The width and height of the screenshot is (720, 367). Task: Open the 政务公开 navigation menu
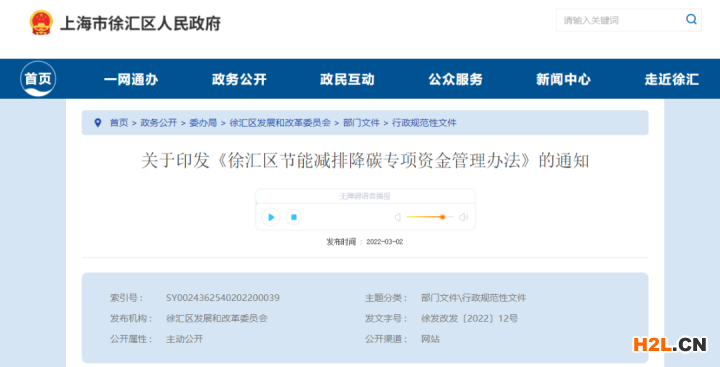point(239,79)
